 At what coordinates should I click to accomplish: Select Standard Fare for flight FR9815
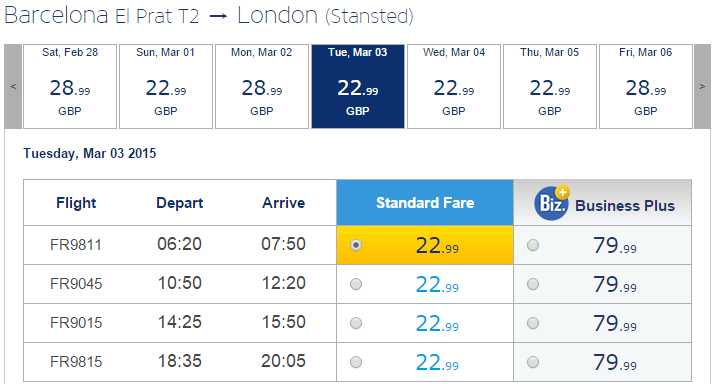[x=356, y=362]
